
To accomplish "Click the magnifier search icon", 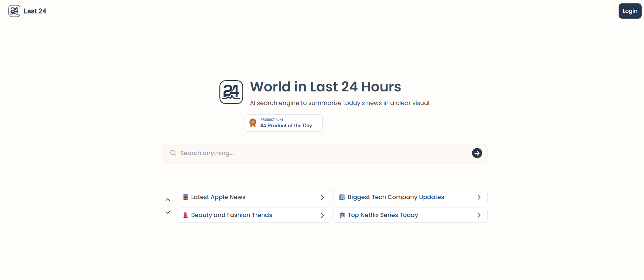I will (x=173, y=153).
